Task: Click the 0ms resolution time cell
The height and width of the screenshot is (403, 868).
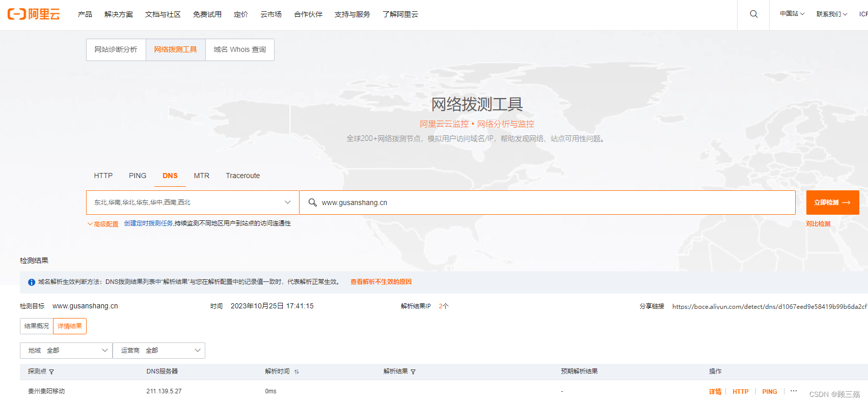Action: click(x=270, y=391)
